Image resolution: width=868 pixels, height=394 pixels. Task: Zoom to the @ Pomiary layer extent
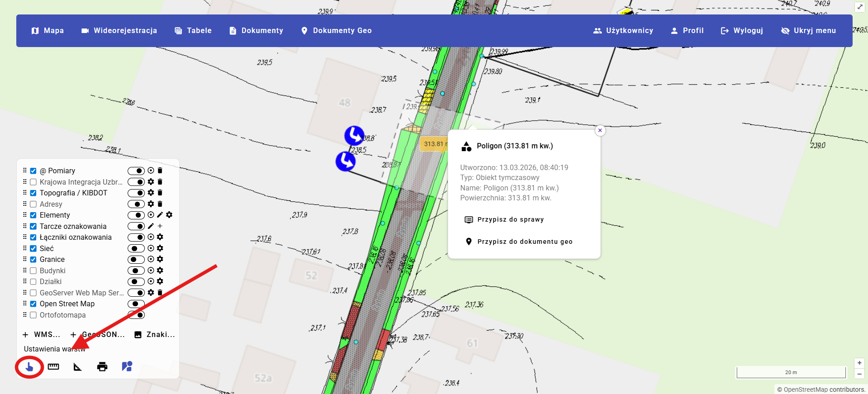tap(151, 171)
